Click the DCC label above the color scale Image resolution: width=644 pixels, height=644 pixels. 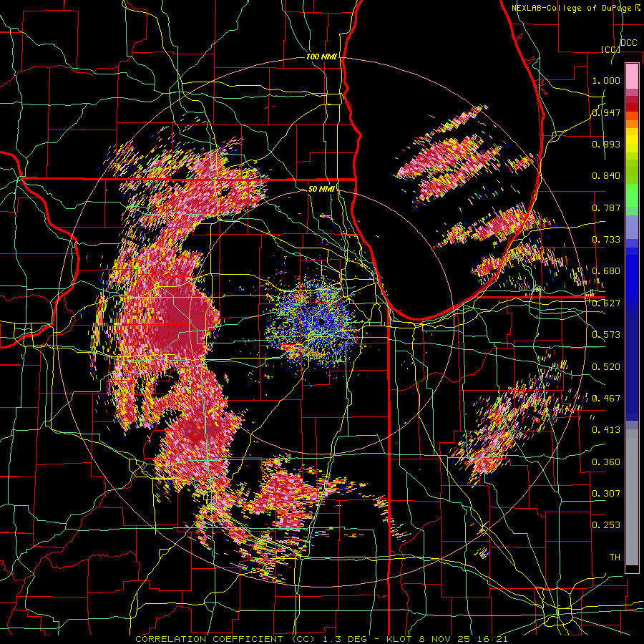628,43
